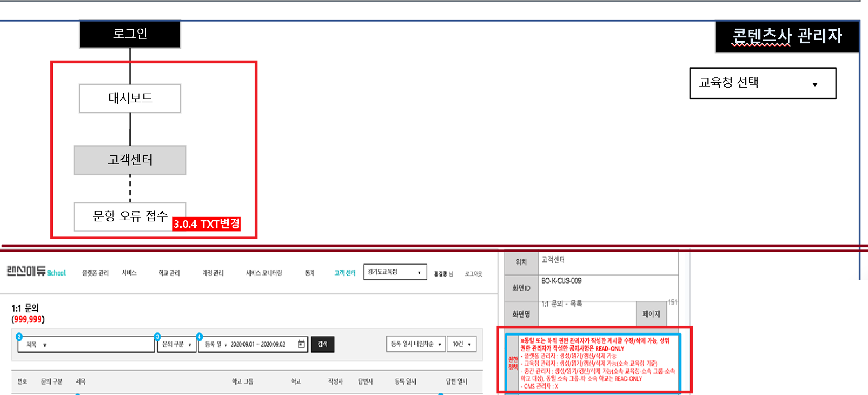Click the 등록 일시 column header

pyautogui.click(x=405, y=382)
